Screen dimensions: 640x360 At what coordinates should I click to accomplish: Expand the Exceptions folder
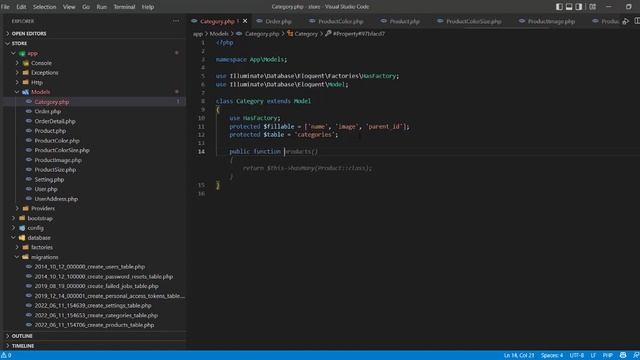pos(93,73)
